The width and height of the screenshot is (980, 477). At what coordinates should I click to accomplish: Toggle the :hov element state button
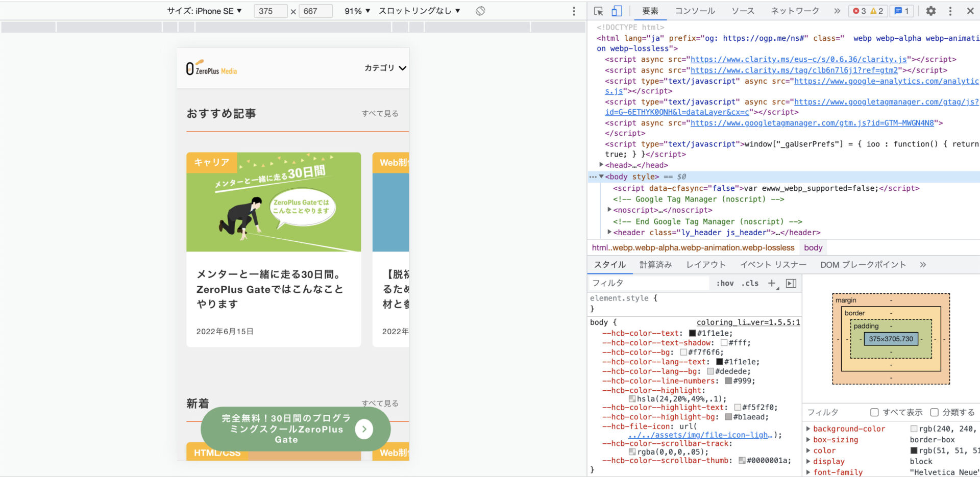click(725, 283)
